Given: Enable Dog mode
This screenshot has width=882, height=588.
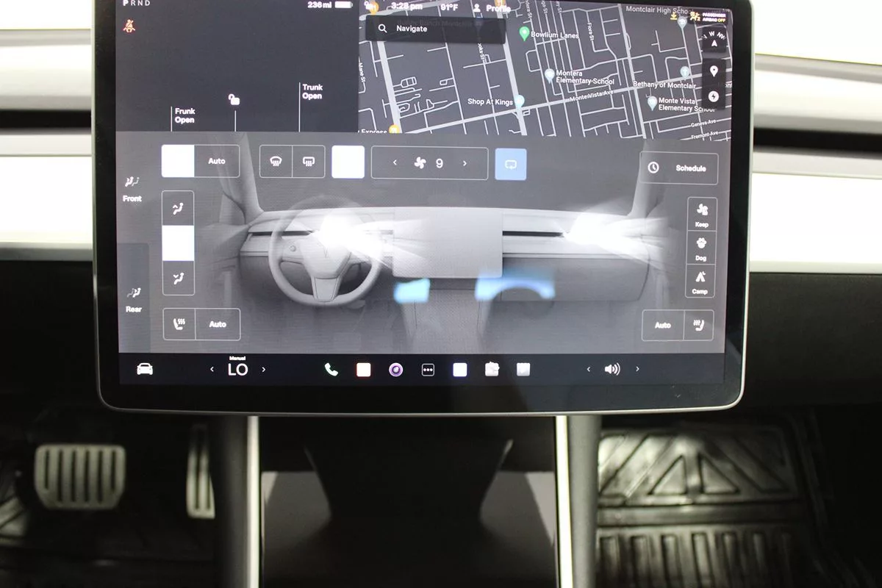Looking at the screenshot, I should [x=700, y=248].
